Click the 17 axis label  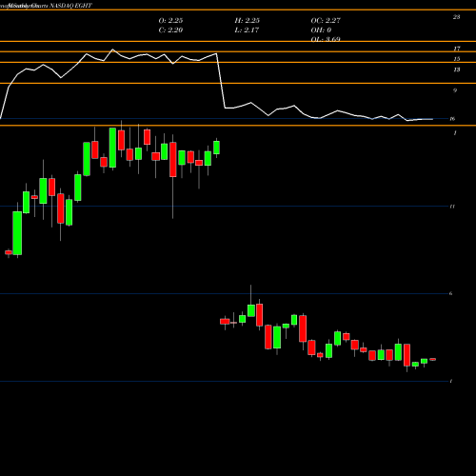click(456, 49)
